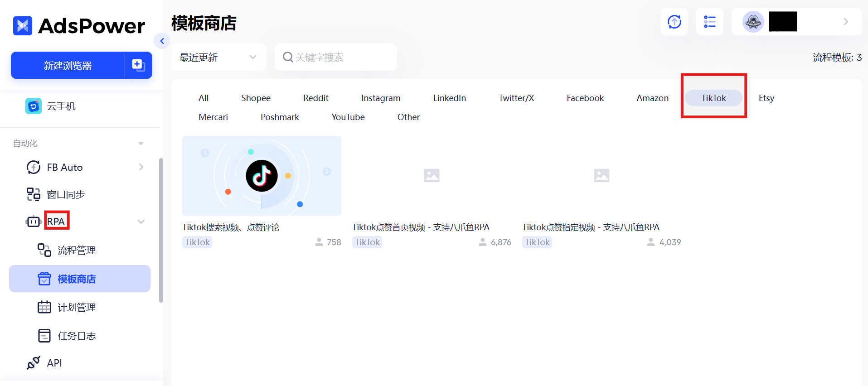Image resolution: width=868 pixels, height=386 pixels.
Task: Select the Mercari category tab
Action: [x=213, y=117]
